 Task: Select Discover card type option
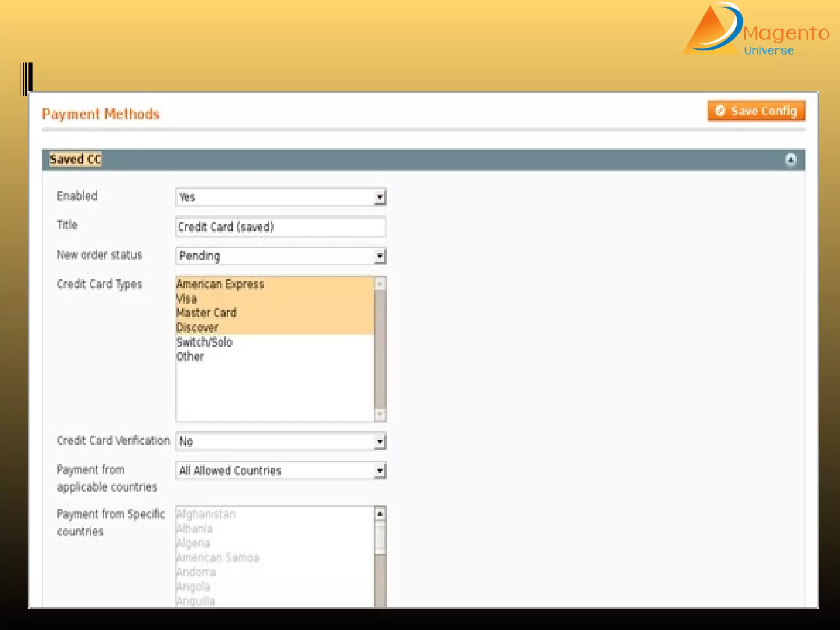tap(197, 328)
